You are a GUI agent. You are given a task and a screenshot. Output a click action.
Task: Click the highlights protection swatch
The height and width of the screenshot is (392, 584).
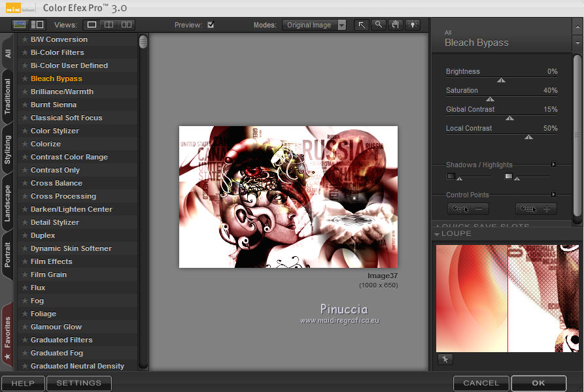(x=508, y=176)
